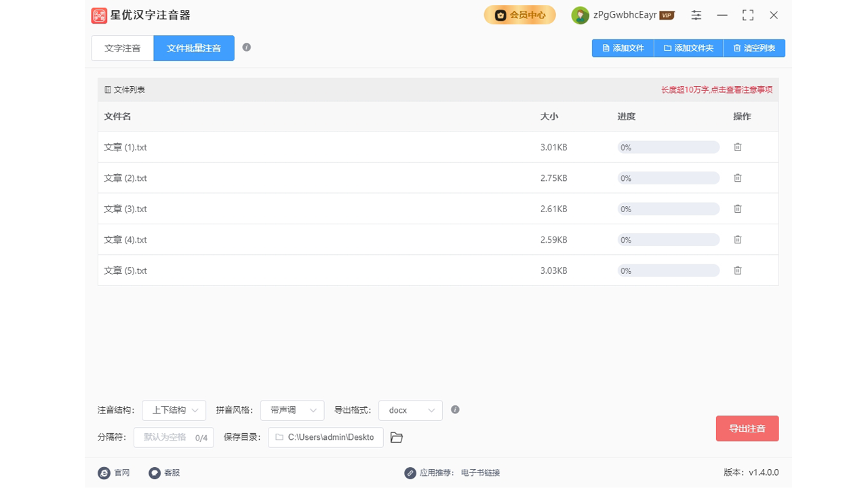Open the docx export format dropdown
This screenshot has height=488, width=868.
tap(410, 410)
